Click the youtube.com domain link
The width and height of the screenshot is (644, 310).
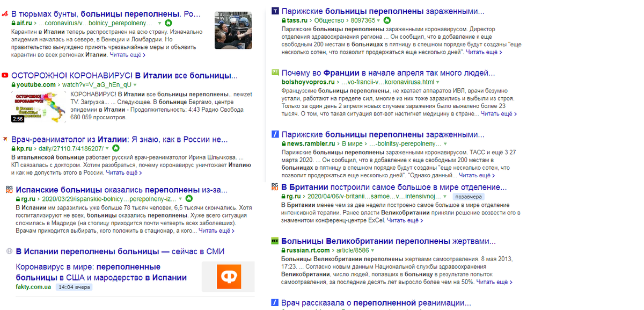click(x=36, y=85)
